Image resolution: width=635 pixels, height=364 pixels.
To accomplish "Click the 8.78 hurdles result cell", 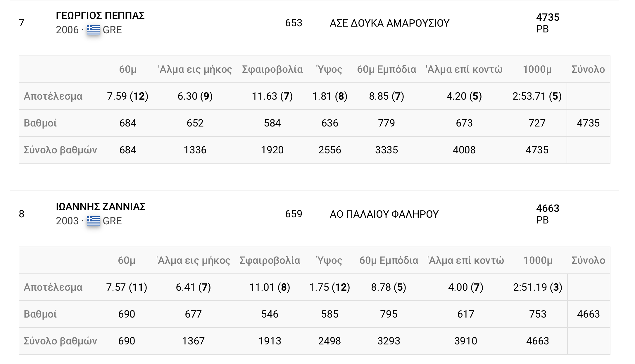I will coord(389,287).
